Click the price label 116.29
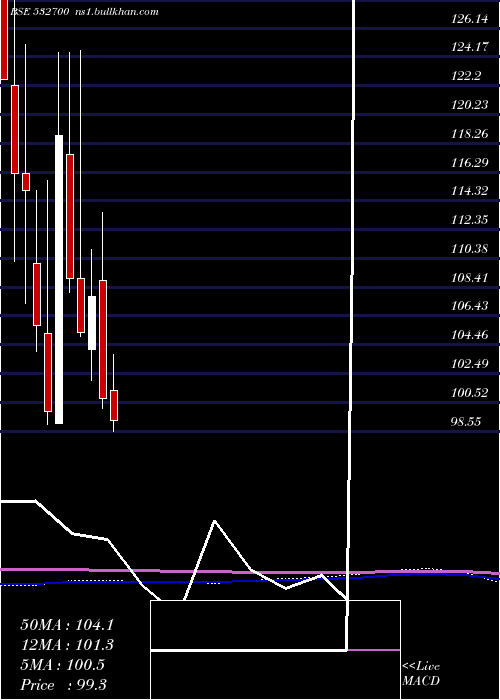This screenshot has height=700, width=500. point(470,162)
